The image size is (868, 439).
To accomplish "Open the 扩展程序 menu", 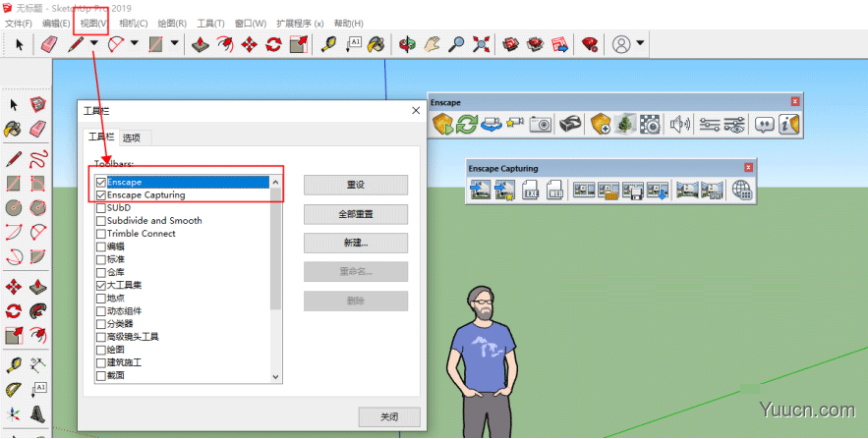I will point(300,24).
